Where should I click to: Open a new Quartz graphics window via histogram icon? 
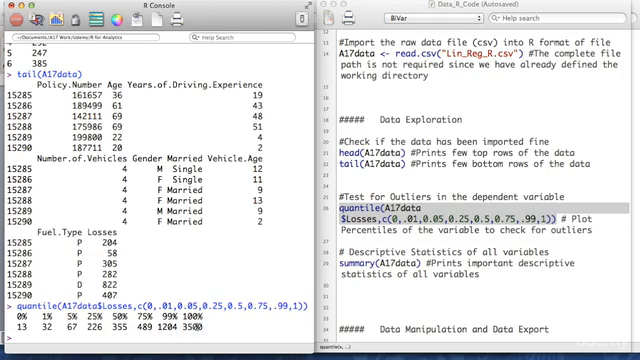tap(56, 19)
